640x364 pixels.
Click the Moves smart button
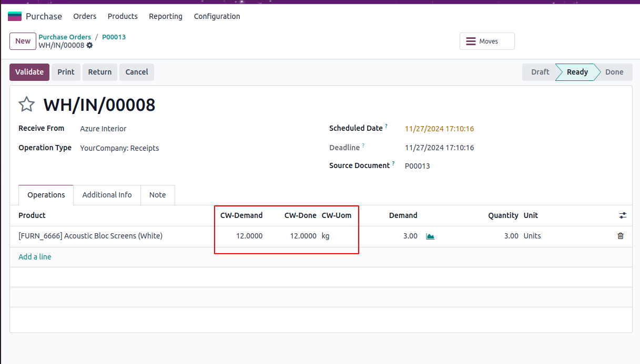[x=487, y=41]
